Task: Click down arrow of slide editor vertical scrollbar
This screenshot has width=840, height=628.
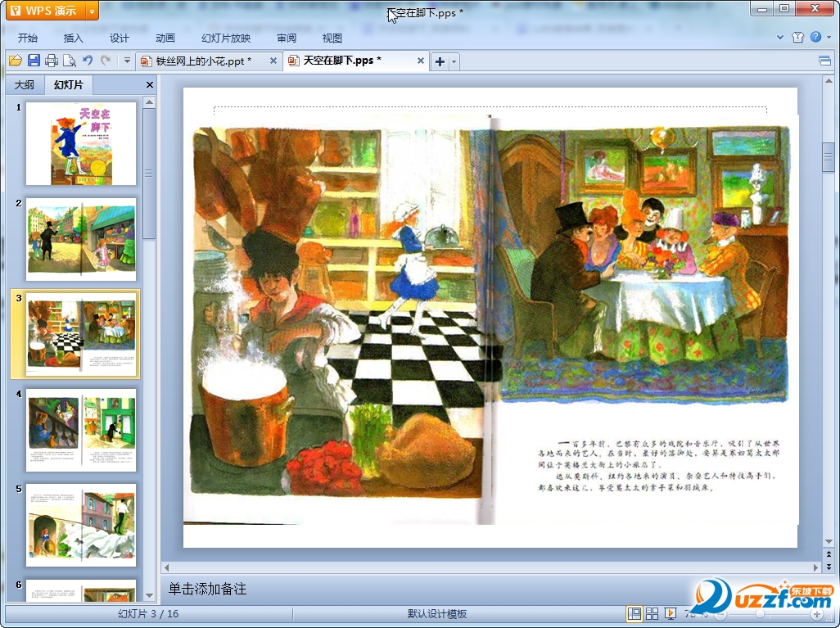Action: tap(829, 542)
